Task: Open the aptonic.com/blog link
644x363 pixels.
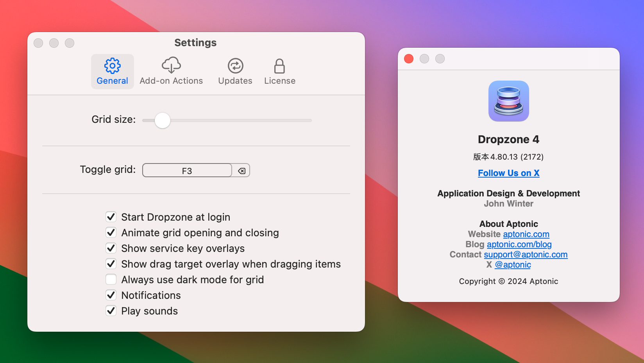Action: coord(519,244)
